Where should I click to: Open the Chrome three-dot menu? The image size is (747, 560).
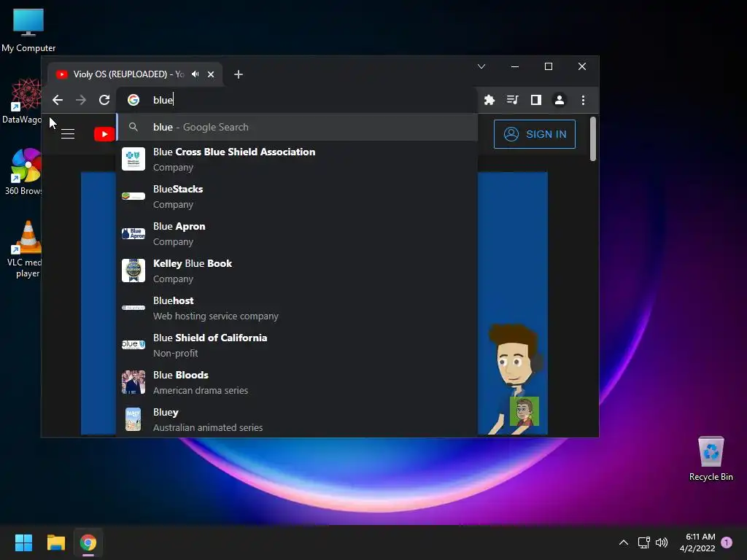coord(583,100)
